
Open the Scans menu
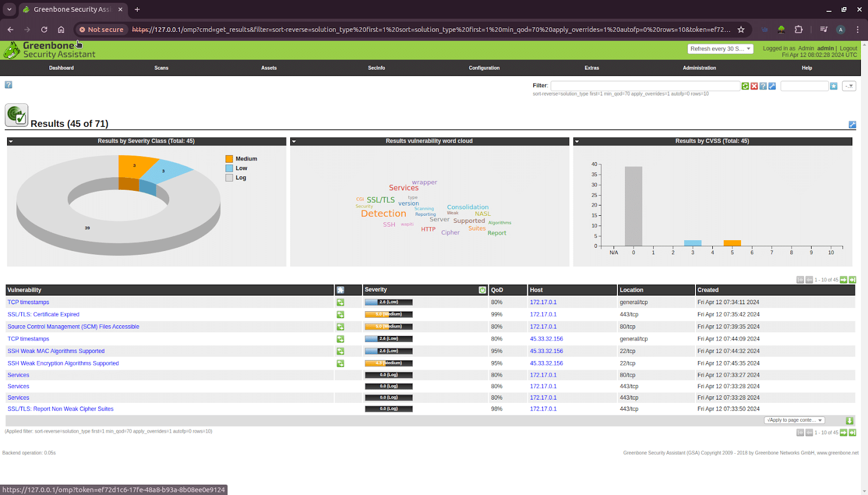pyautogui.click(x=161, y=68)
